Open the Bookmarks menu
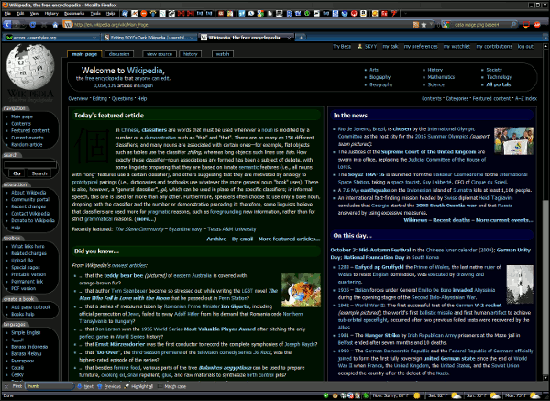This screenshot has width=550, height=401. coord(74,14)
